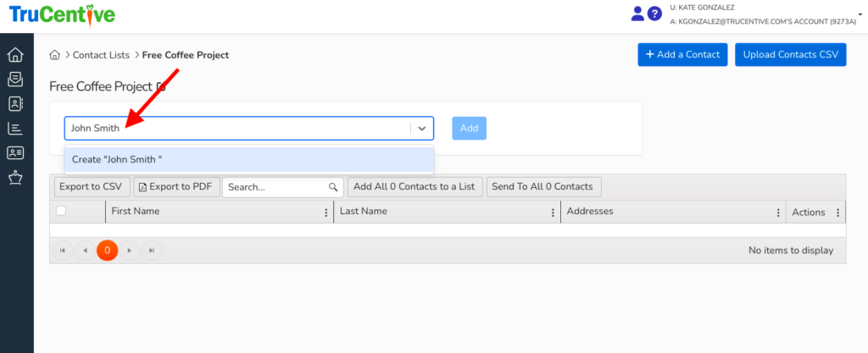Open the First Name column menu
The height and width of the screenshot is (353, 868).
(326, 212)
